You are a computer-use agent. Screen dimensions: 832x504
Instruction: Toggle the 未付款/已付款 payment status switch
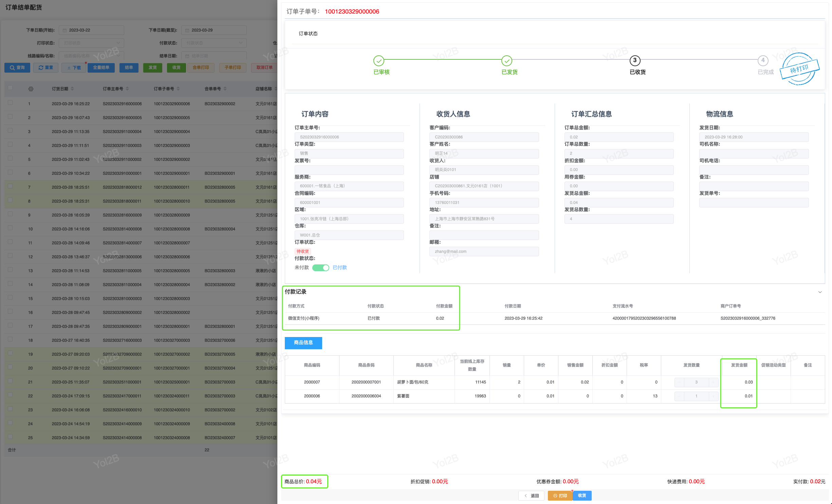pos(321,268)
